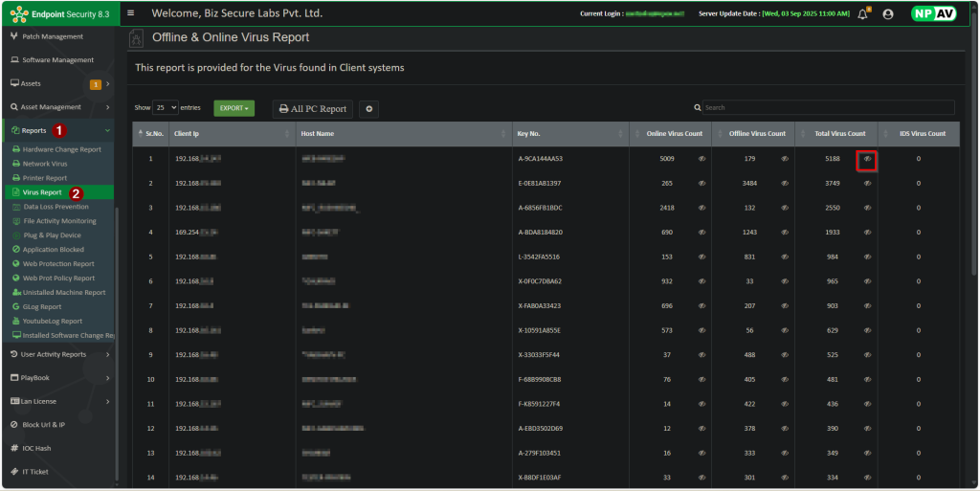Viewport: 980px width, 491px height.
Task: Open the Show entries count dropdown
Action: pos(167,108)
